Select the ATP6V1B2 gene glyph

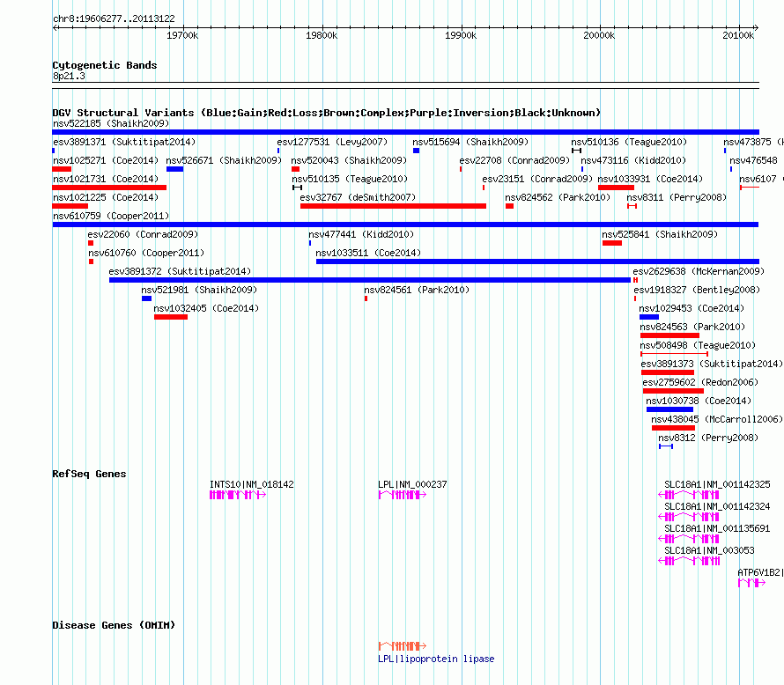pos(751,583)
